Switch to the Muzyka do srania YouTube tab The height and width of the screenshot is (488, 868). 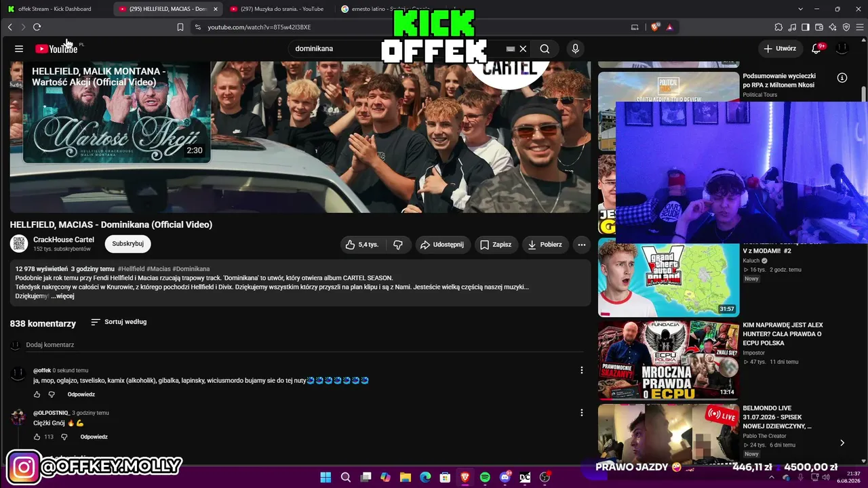277,9
